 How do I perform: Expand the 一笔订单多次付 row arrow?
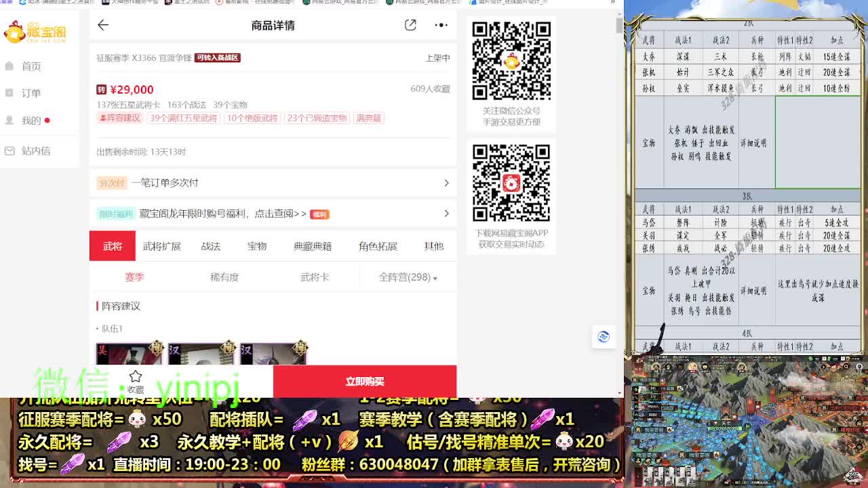446,183
